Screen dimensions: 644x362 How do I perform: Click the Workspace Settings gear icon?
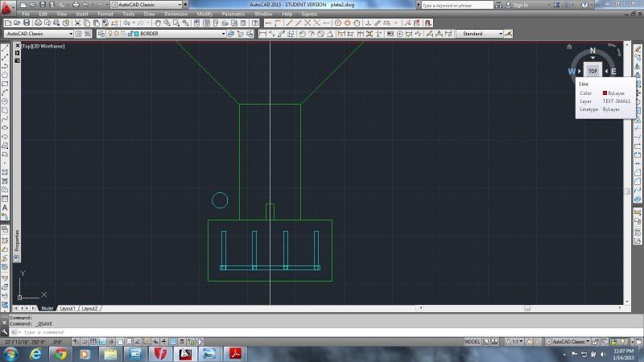[78, 34]
